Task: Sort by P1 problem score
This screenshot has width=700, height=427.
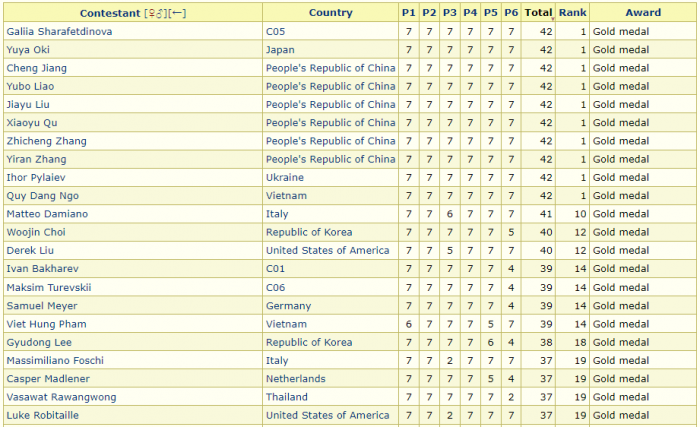Action: tap(408, 13)
